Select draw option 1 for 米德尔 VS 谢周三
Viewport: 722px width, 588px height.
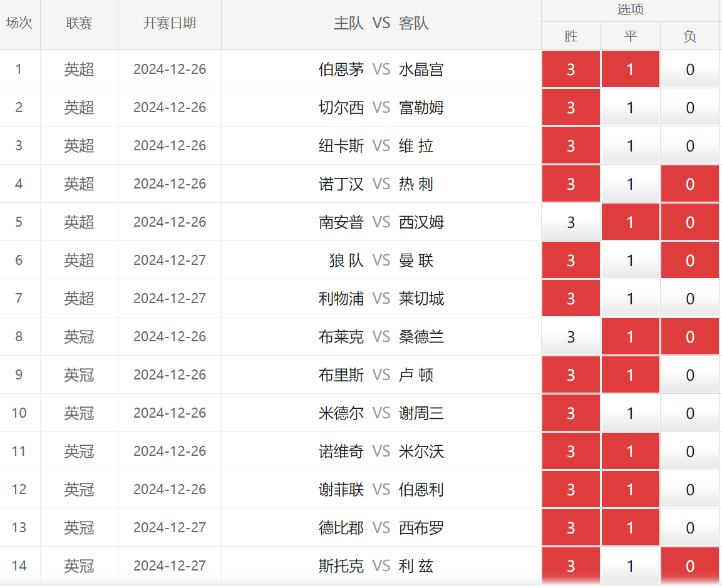click(631, 413)
